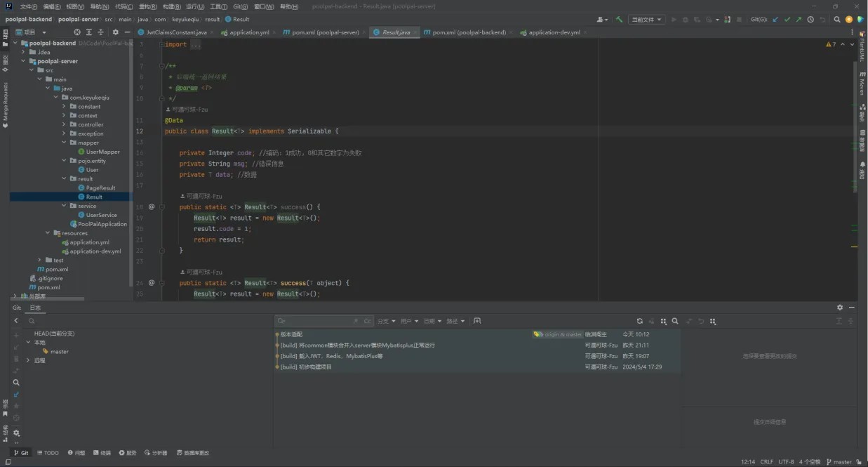868x467 pixels.
Task: Open Git history clock icon
Action: (x=810, y=20)
